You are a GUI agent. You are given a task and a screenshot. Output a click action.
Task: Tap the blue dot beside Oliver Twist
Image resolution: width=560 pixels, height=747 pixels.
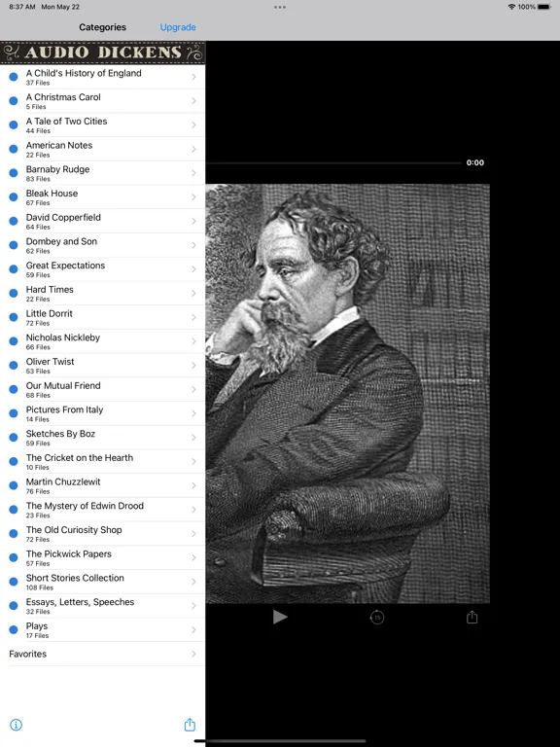point(14,365)
